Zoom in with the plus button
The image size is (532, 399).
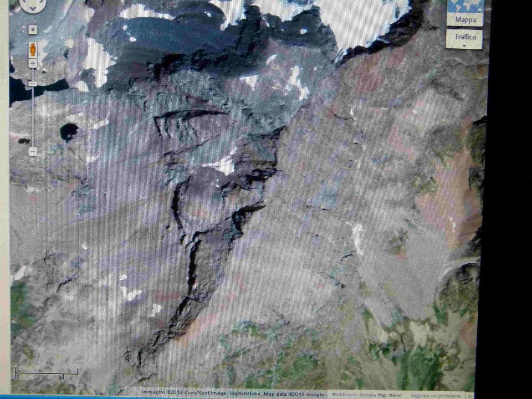33,63
